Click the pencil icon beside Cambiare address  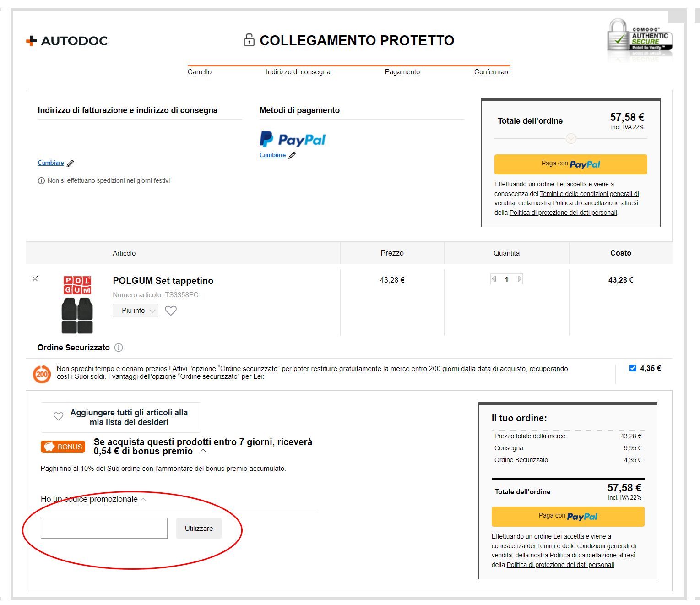point(70,163)
